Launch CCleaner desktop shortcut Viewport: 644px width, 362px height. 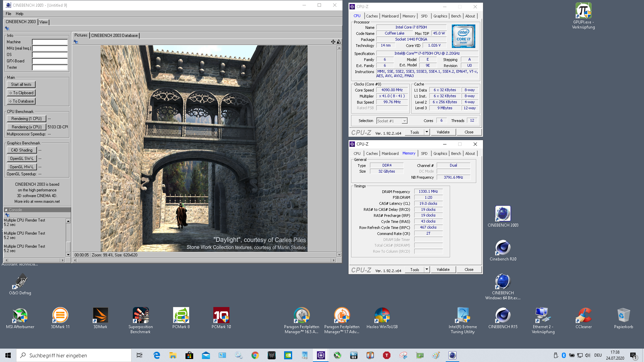point(584,318)
